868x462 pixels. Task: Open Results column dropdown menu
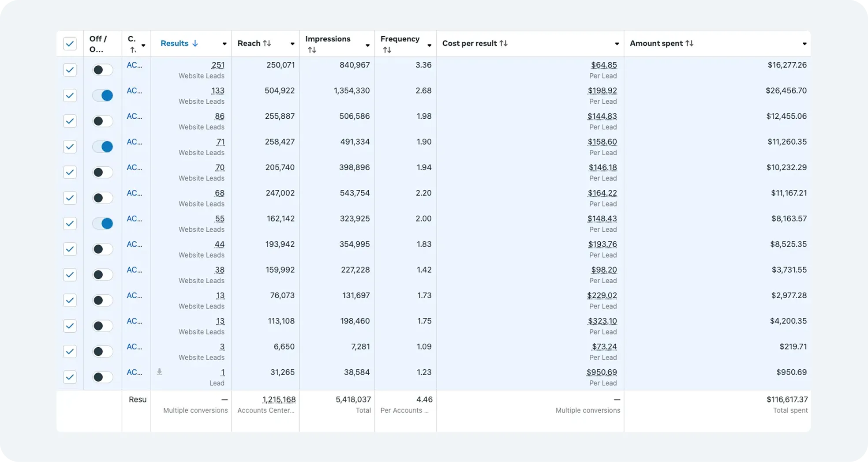(x=224, y=44)
